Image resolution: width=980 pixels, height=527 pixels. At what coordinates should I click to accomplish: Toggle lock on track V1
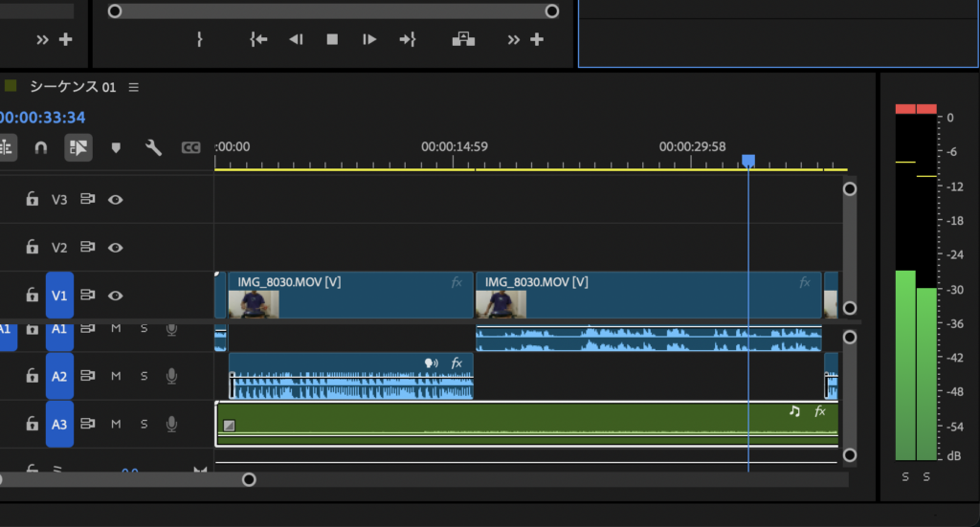(x=32, y=295)
